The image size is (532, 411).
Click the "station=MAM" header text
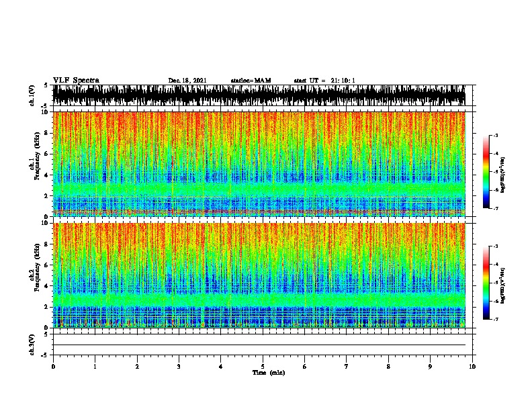[251, 81]
